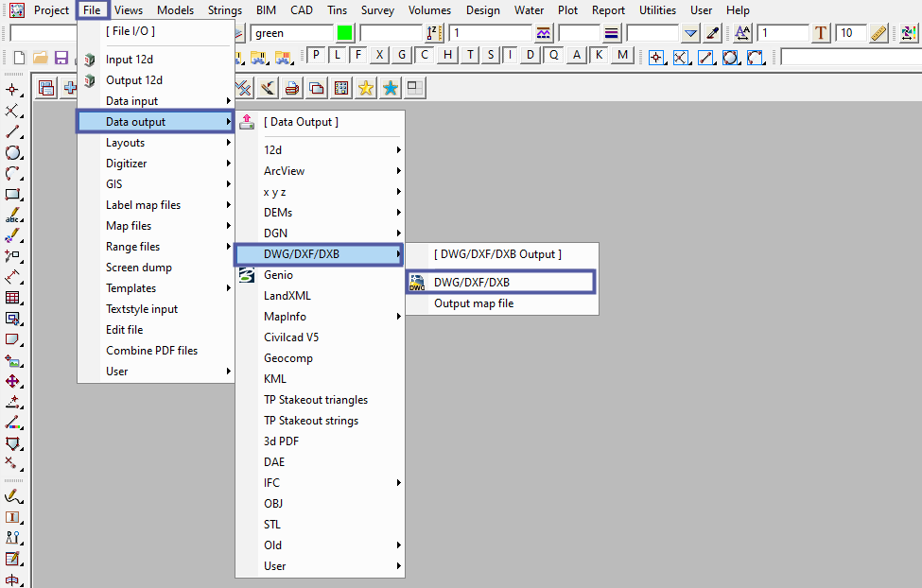Open the blue triangle dropdown in top toolbar
This screenshot has height=588, width=922.
click(690, 33)
